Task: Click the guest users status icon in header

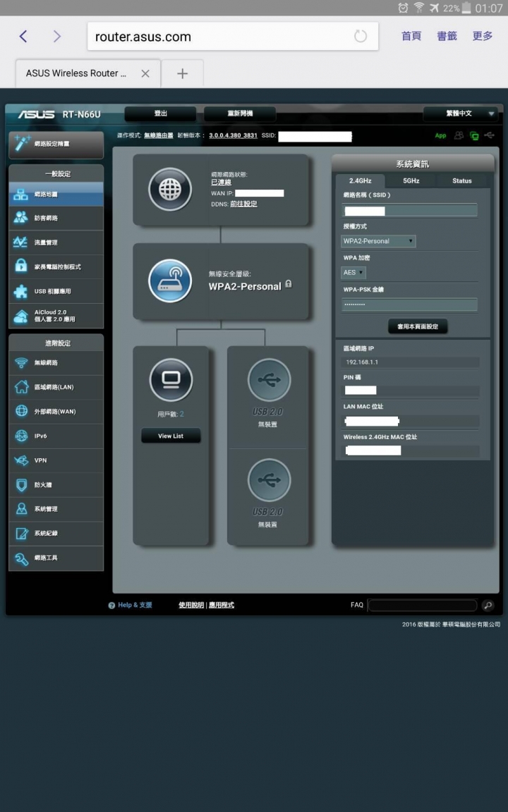Action: point(459,135)
